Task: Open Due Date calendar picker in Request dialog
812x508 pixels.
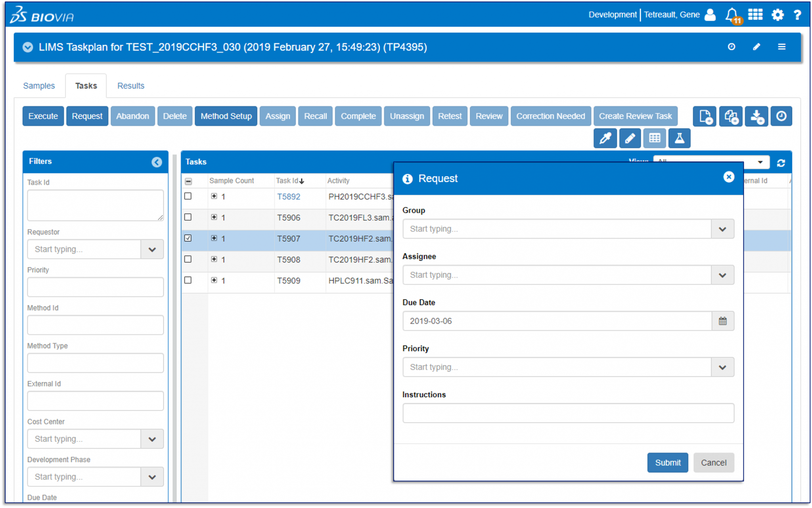Action: tap(722, 321)
